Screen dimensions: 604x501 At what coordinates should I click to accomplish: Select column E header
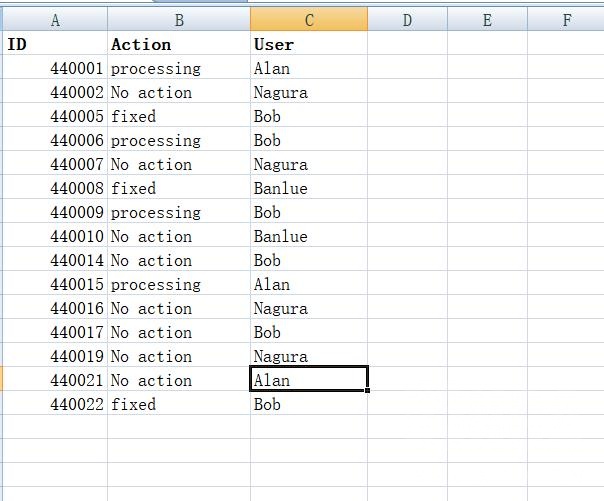coord(487,20)
